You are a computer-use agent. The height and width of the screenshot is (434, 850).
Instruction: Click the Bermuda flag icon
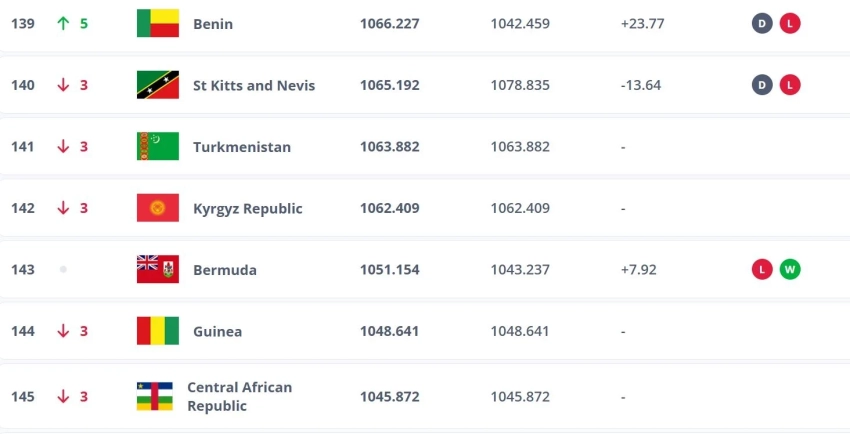157,270
